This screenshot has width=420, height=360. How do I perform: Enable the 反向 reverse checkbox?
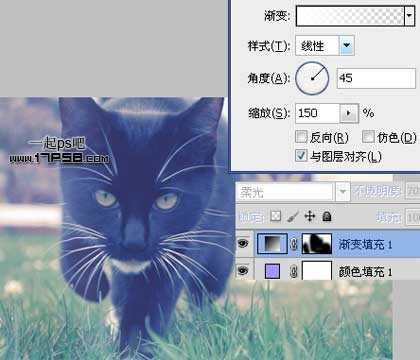(301, 137)
